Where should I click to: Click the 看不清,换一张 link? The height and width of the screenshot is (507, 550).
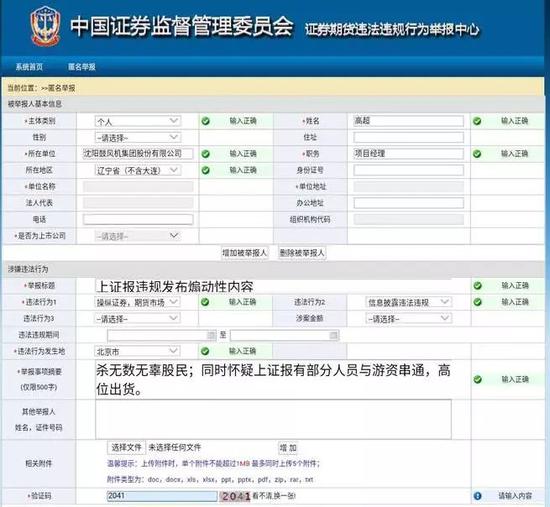(x=274, y=496)
